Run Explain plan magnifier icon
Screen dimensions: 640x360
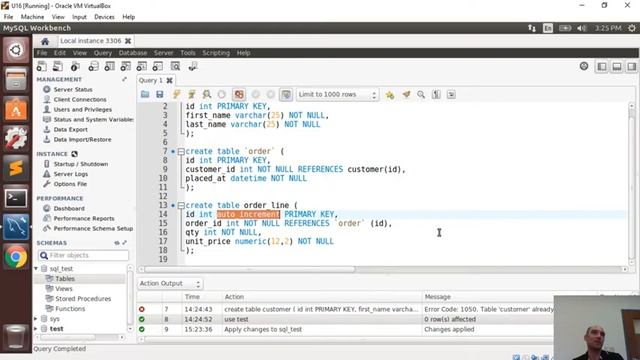click(x=207, y=95)
